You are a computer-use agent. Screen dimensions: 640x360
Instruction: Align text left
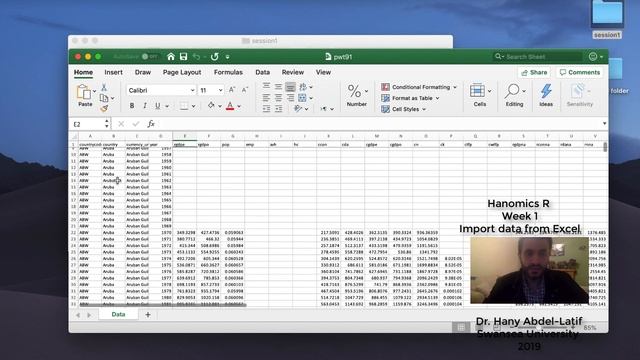pyautogui.click(x=266, y=98)
